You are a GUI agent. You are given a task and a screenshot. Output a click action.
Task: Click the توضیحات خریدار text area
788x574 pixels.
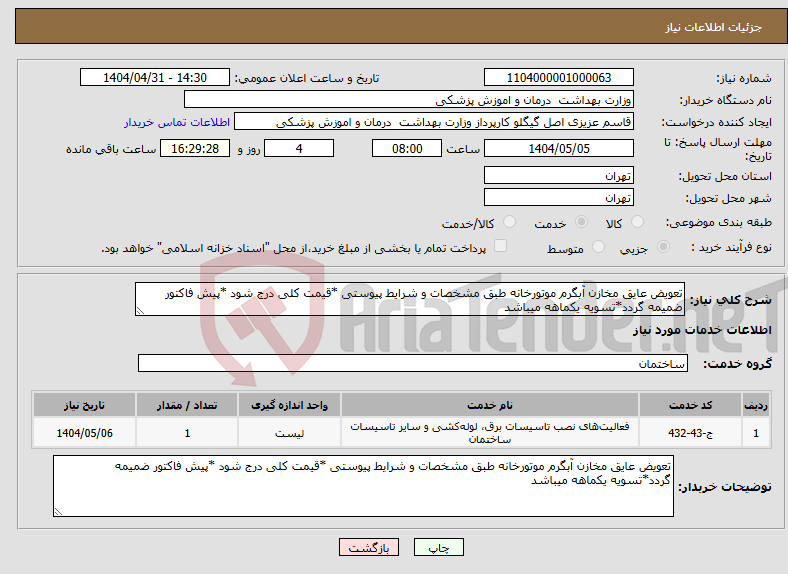pyautogui.click(x=363, y=486)
